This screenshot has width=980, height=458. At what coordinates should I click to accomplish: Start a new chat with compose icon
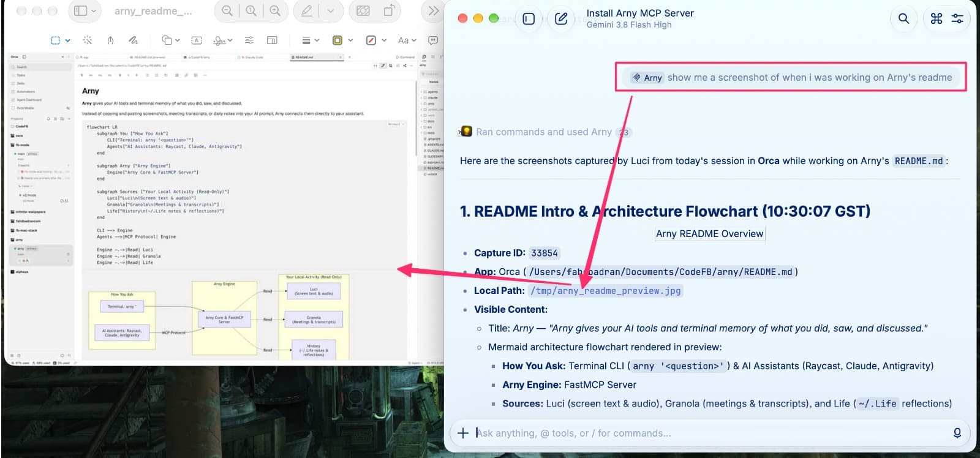point(561,19)
